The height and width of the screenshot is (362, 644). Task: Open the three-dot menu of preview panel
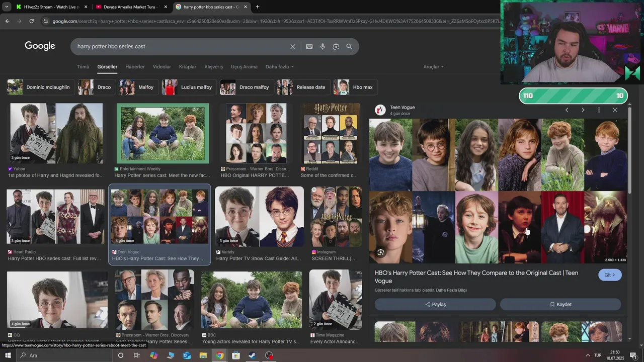click(599, 110)
